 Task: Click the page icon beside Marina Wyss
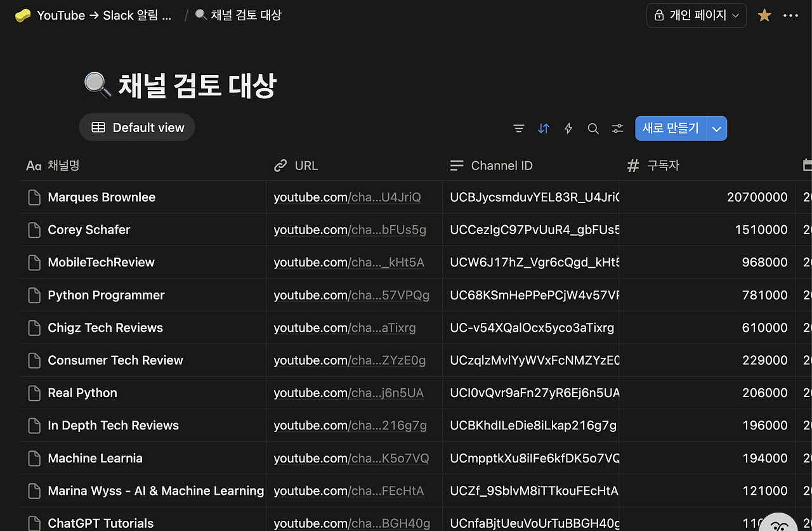click(x=34, y=490)
